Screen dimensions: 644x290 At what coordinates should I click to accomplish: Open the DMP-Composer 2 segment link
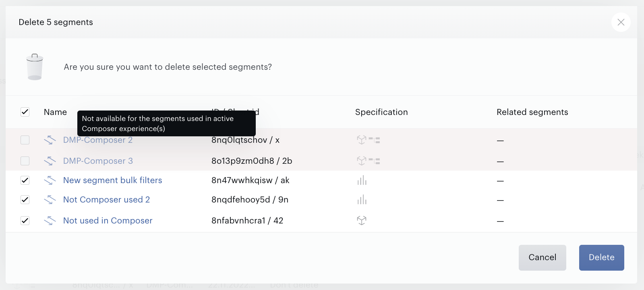point(98,140)
